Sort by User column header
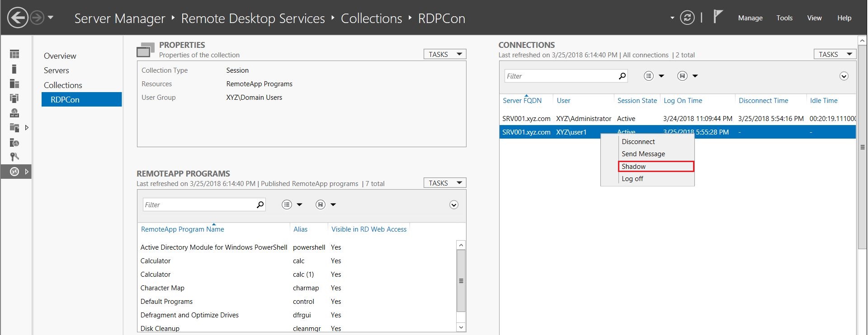Screen dimensions: 868x335 (x=563, y=101)
